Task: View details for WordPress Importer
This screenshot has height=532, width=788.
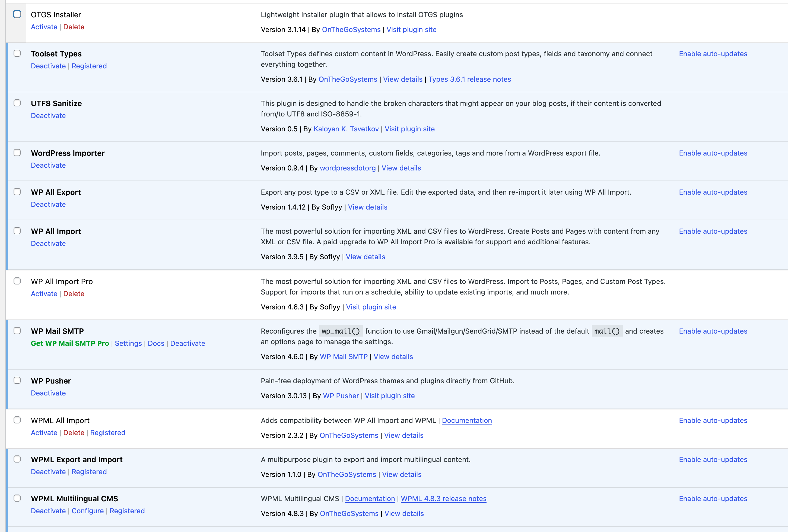Action: click(x=401, y=168)
